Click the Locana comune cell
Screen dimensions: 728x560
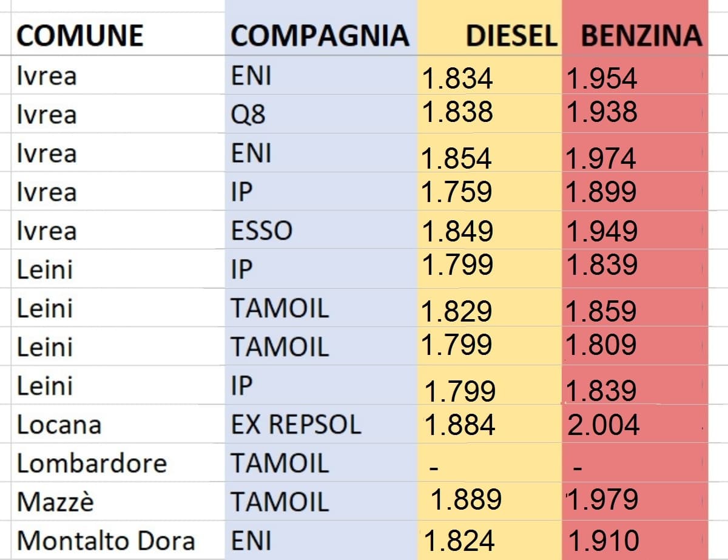[x=59, y=425]
